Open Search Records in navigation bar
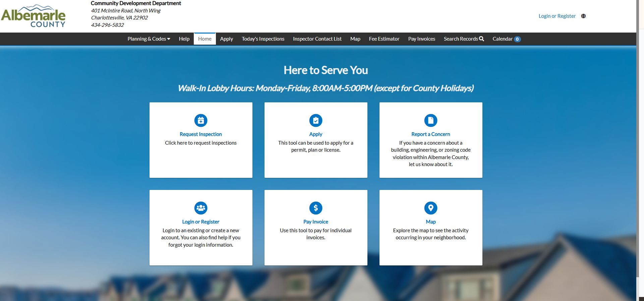 click(x=464, y=39)
